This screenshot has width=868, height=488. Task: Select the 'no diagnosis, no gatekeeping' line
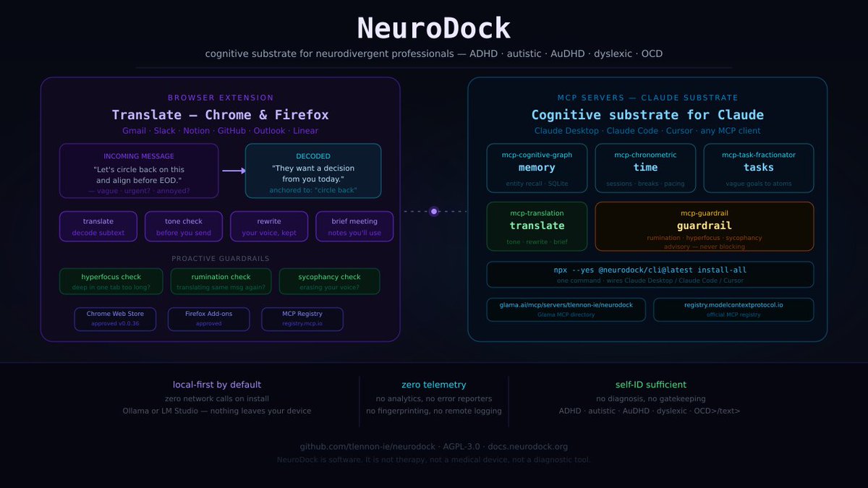(651, 398)
